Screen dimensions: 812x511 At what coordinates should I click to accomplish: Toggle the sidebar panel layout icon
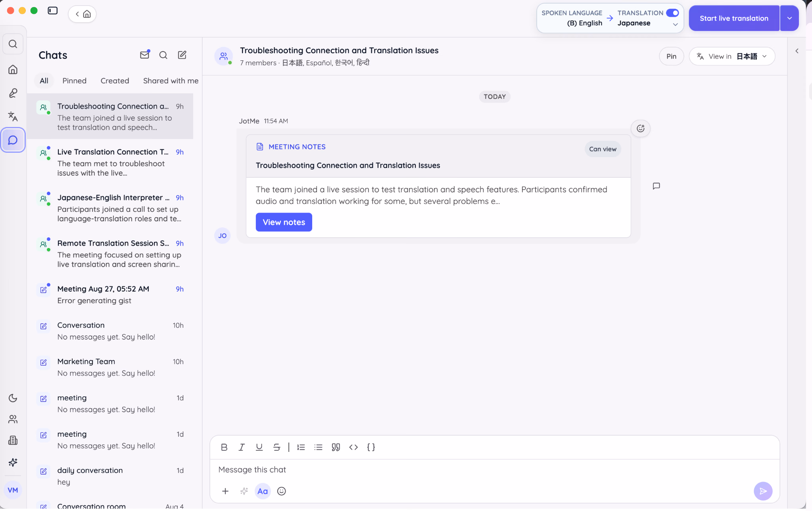pos(53,10)
